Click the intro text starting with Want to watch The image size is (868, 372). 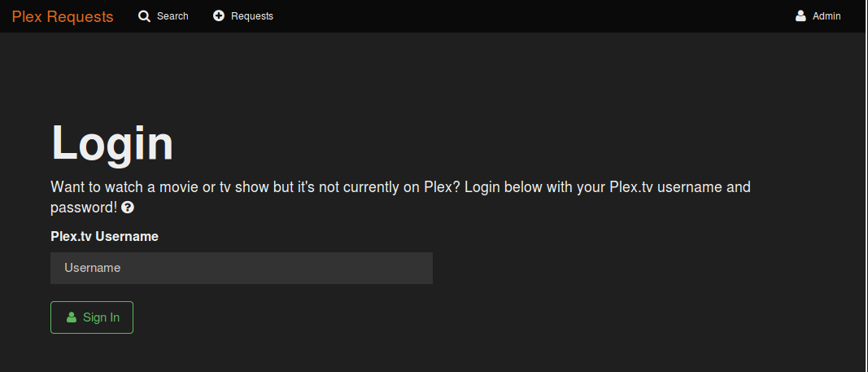pyautogui.click(x=400, y=197)
